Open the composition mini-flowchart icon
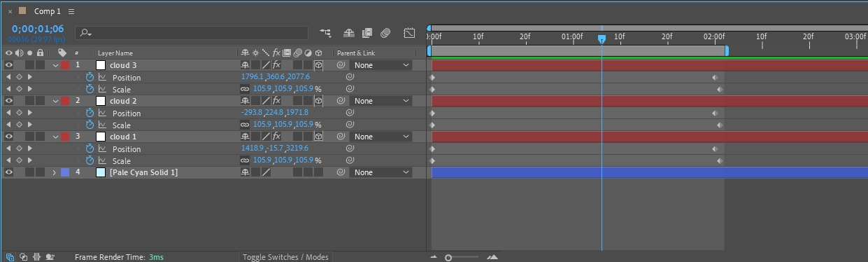 click(325, 32)
